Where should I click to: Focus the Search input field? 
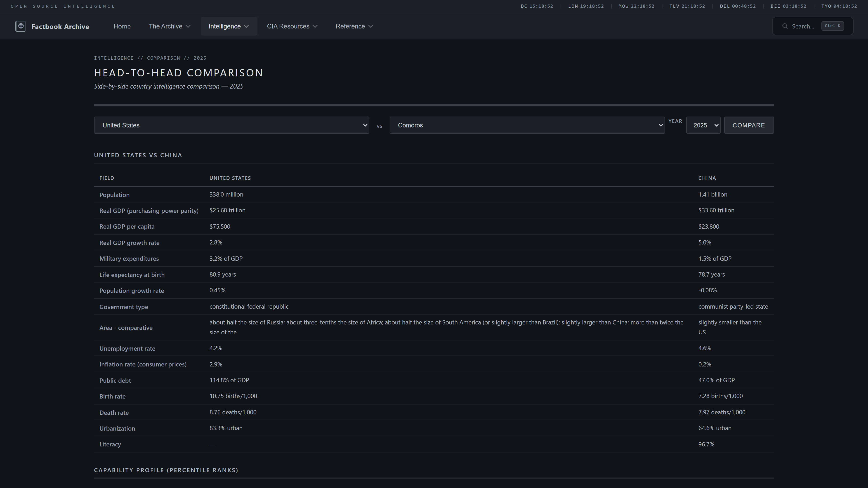tap(803, 26)
